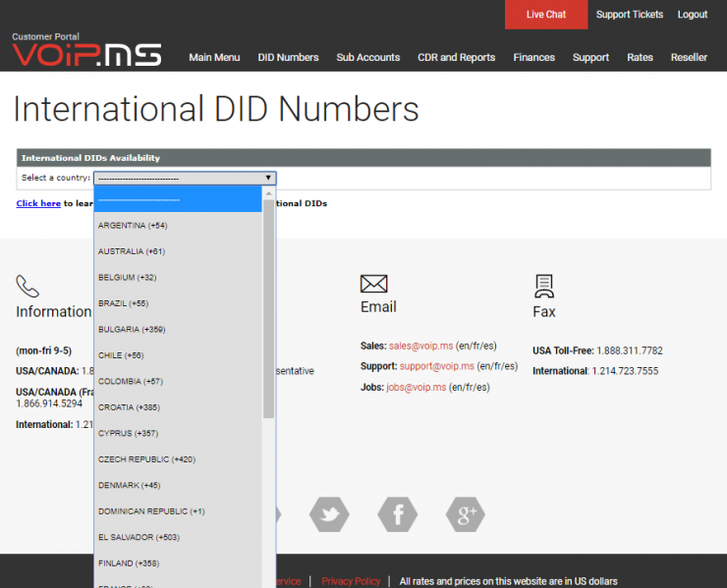Viewport: 727px width, 588px height.
Task: Click the dropdown scroll up arrow
Action: click(268, 192)
